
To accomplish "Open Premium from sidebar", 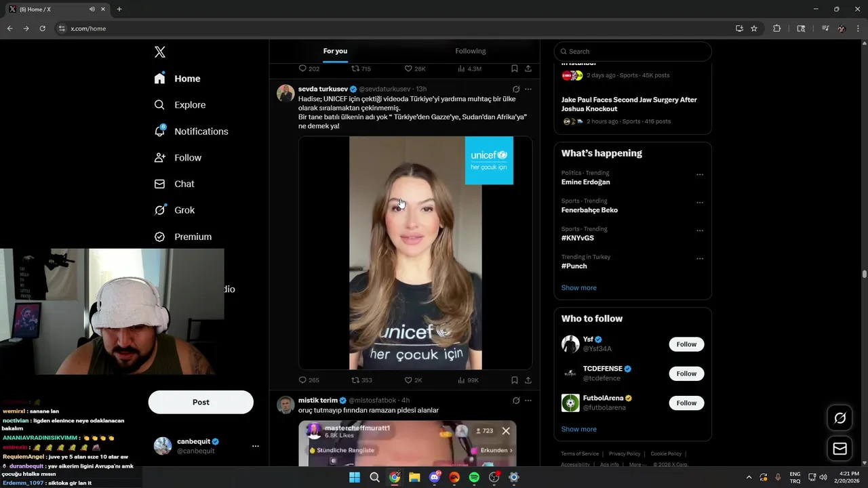I will [x=183, y=237].
